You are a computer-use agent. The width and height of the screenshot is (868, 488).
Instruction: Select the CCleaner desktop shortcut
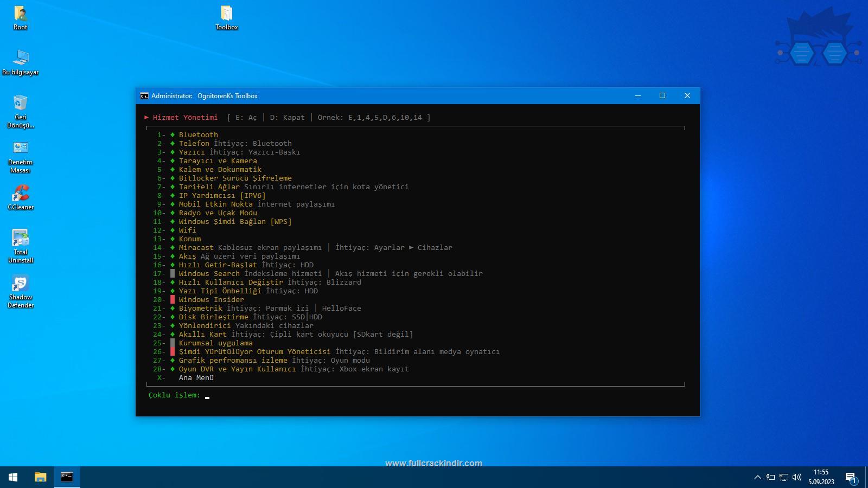(20, 197)
